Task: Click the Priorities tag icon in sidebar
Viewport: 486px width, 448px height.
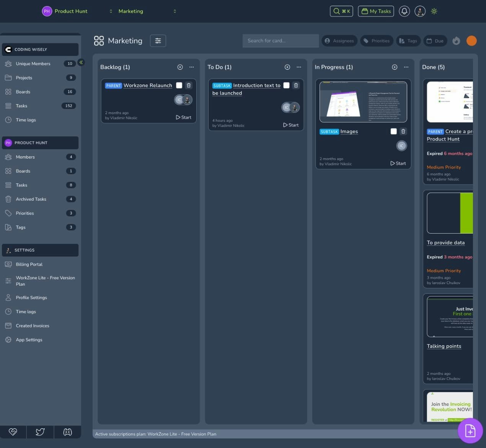Action: pyautogui.click(x=8, y=213)
